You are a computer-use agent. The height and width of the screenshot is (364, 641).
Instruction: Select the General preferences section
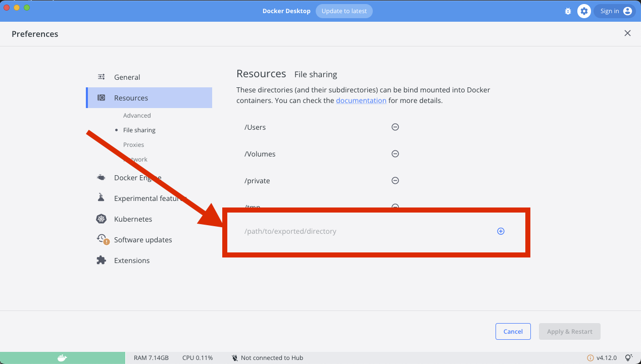(x=149, y=77)
